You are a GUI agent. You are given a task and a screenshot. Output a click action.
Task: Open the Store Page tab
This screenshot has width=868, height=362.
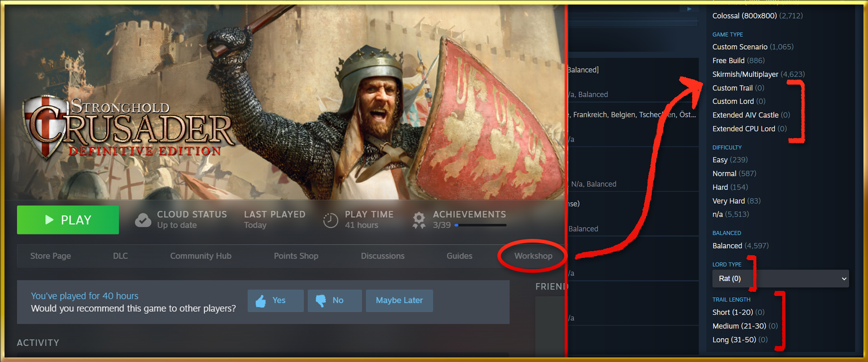point(51,256)
